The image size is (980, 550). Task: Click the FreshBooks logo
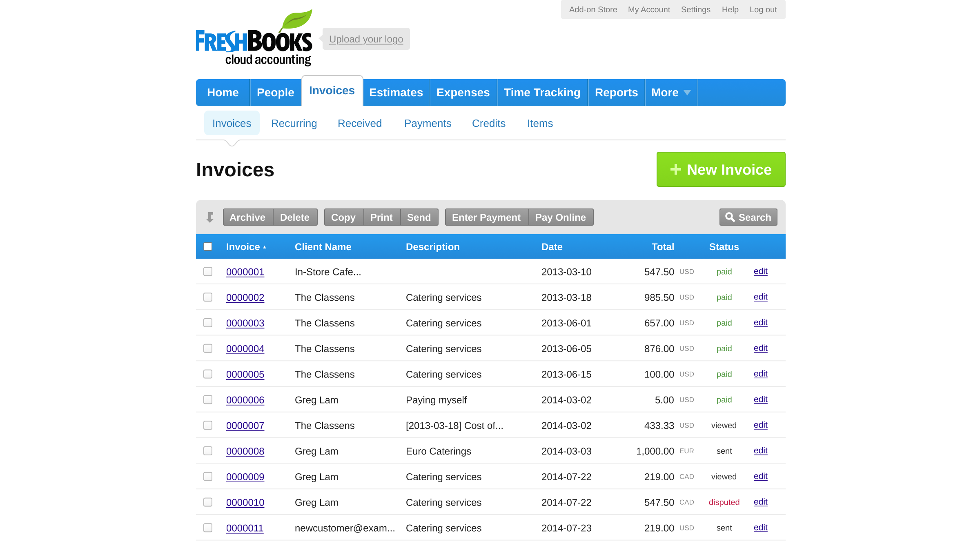(254, 38)
